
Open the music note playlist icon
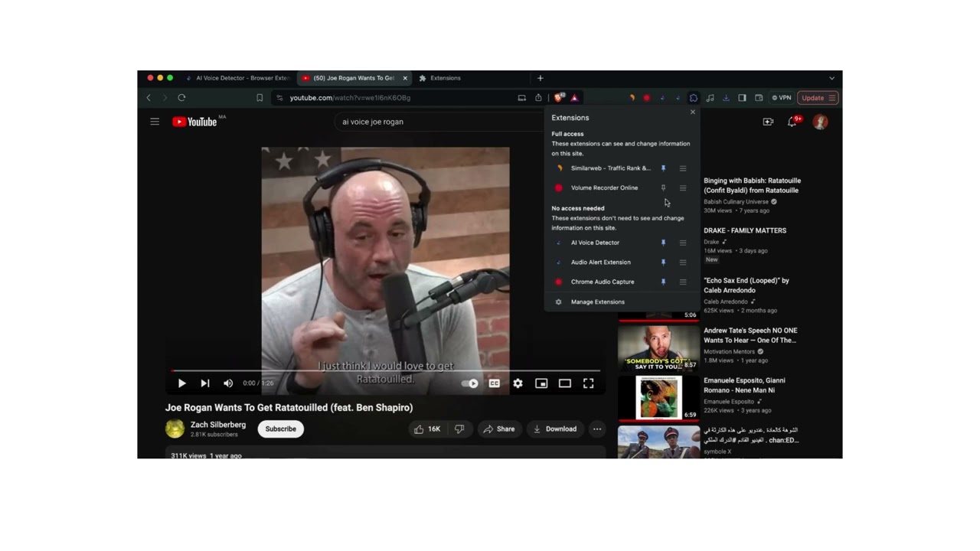click(x=710, y=98)
